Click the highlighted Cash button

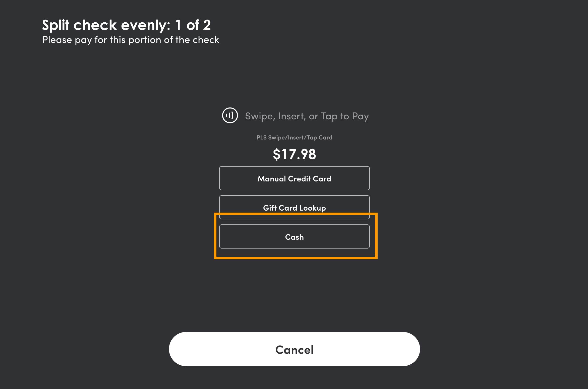[294, 236]
